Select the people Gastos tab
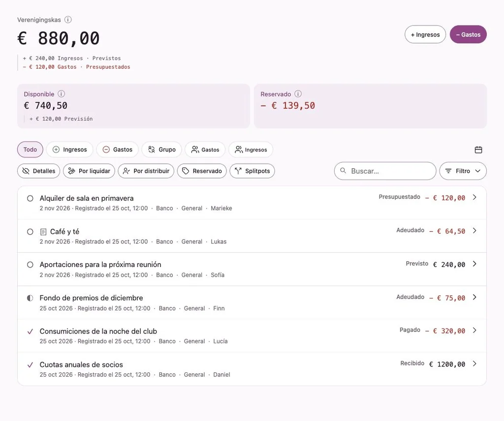The image size is (504, 421). [x=205, y=150]
